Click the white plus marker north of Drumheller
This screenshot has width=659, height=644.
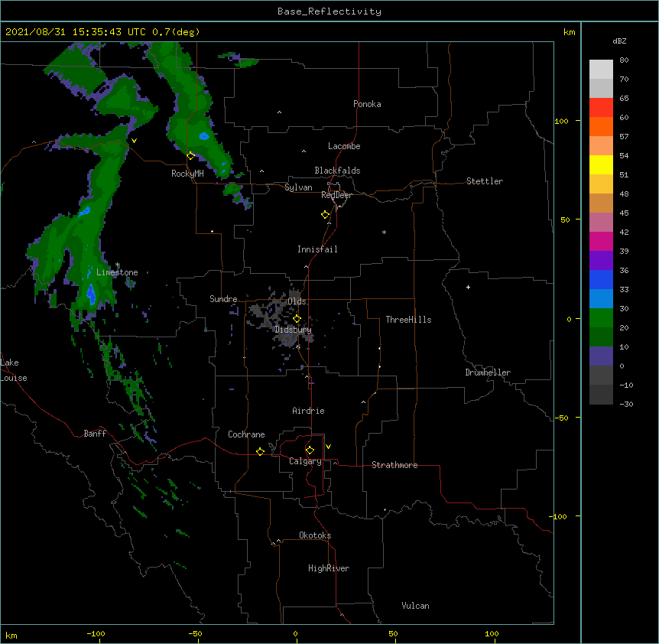468,287
